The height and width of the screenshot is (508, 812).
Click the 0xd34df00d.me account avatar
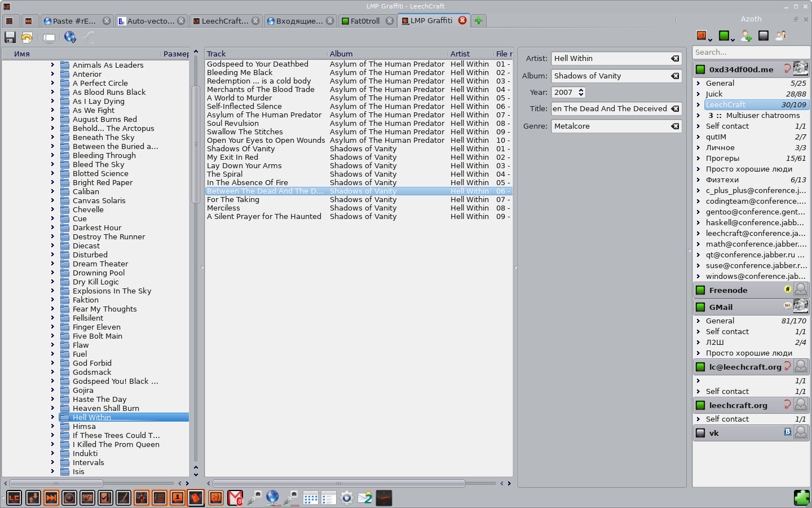point(801,69)
